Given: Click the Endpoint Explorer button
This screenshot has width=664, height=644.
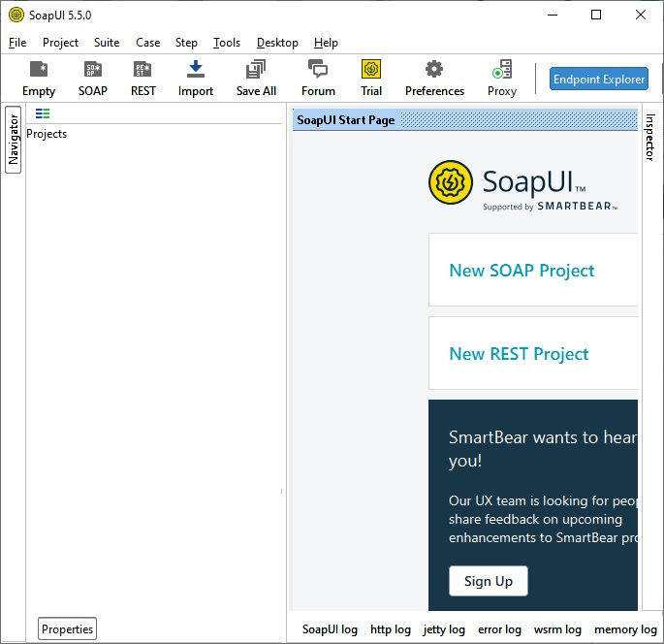Looking at the screenshot, I should click(x=599, y=79).
